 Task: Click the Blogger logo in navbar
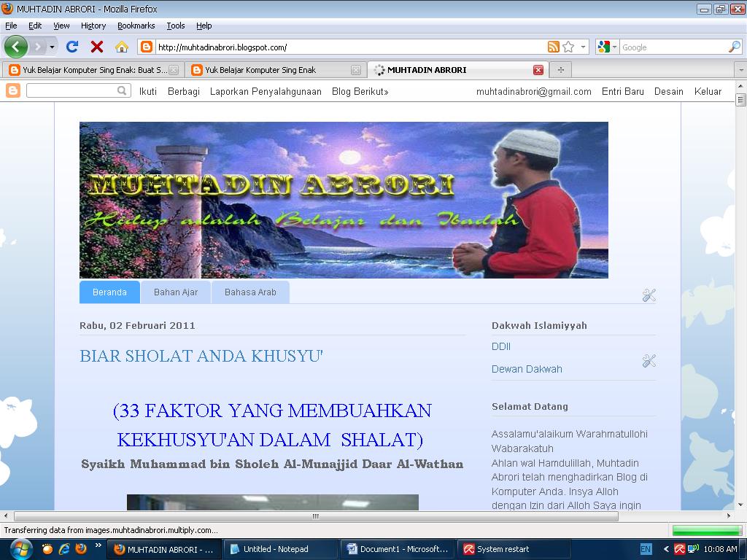(x=13, y=90)
